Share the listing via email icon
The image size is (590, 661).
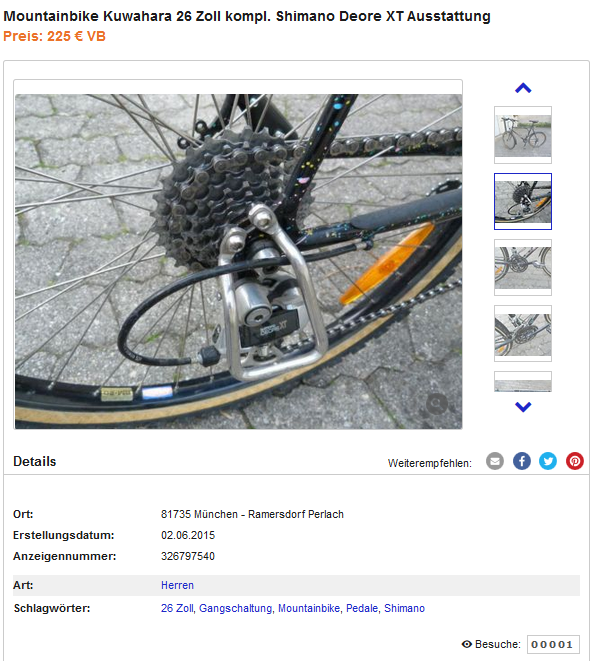495,461
